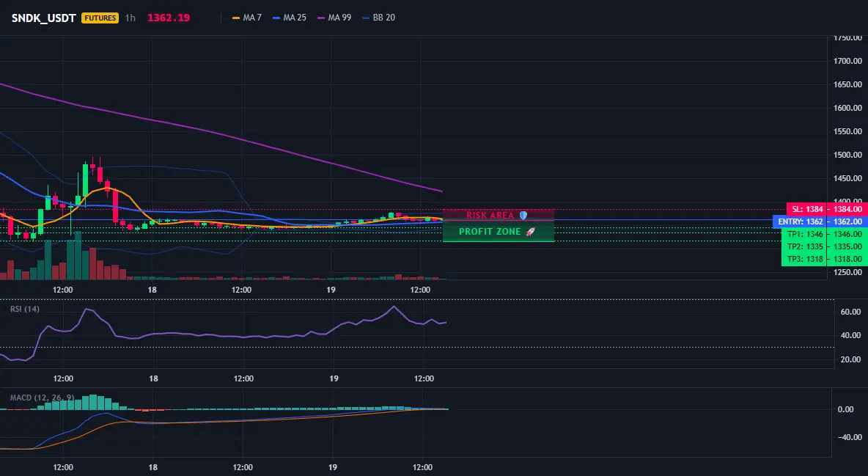Click the TP3: 1318 price tag
868x476 pixels.
click(824, 259)
